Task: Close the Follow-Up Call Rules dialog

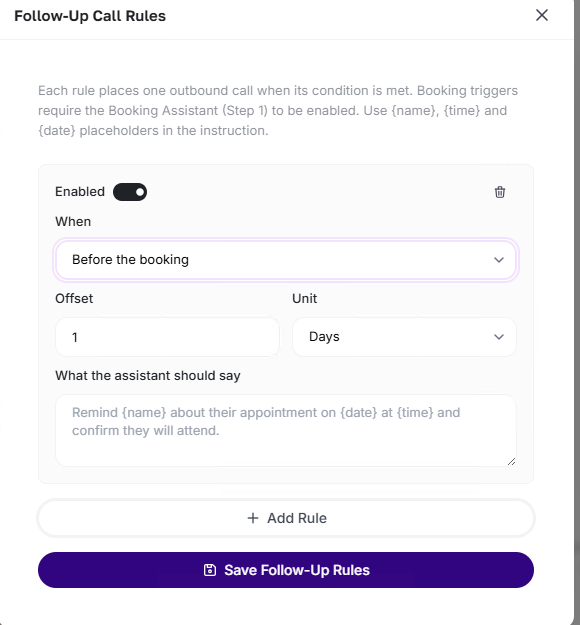Action: (x=542, y=15)
